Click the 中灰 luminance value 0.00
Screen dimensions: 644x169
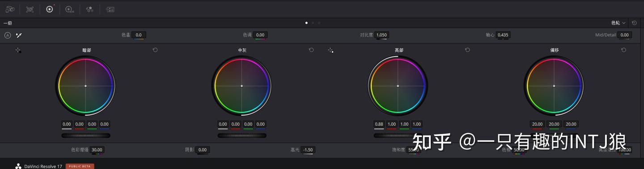coord(223,124)
